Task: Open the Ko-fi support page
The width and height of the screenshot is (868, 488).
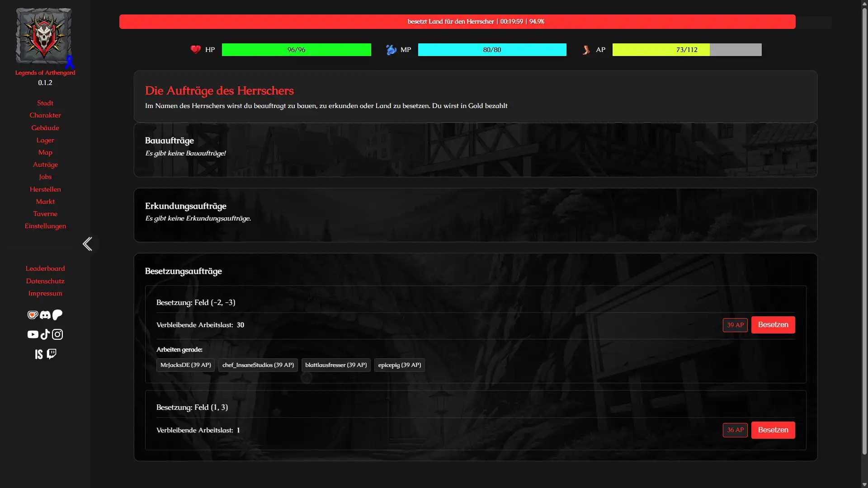Action: (33, 315)
